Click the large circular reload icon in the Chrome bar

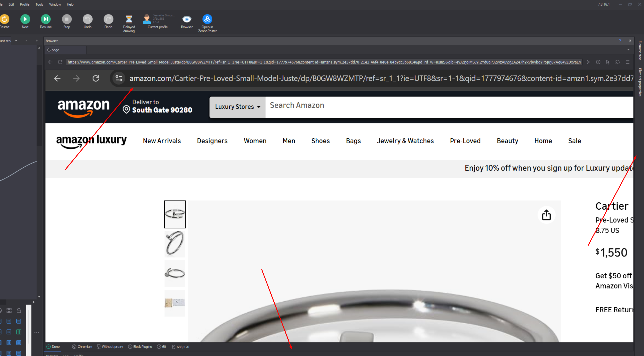click(96, 79)
